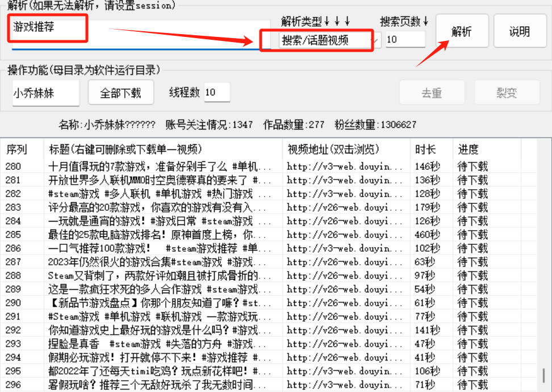
Task: Click the 名称:小乔妹妹 info text
Action: (x=107, y=124)
